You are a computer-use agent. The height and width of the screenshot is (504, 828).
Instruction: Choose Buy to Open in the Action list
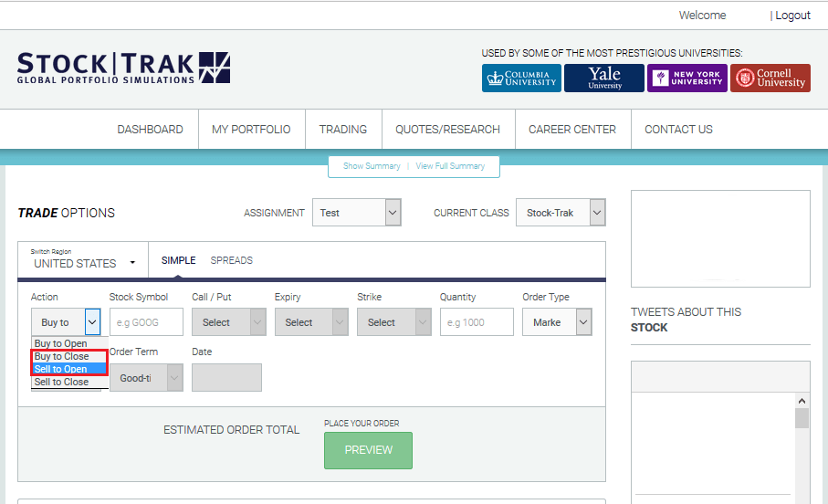(x=69, y=343)
